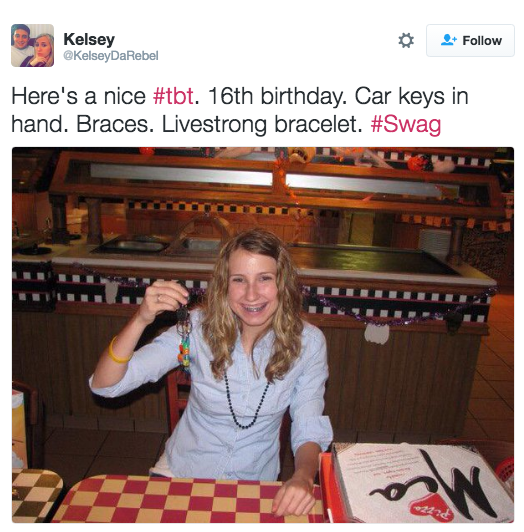This screenshot has width=524, height=532.
Task: Open the gear options menu
Action: (406, 41)
